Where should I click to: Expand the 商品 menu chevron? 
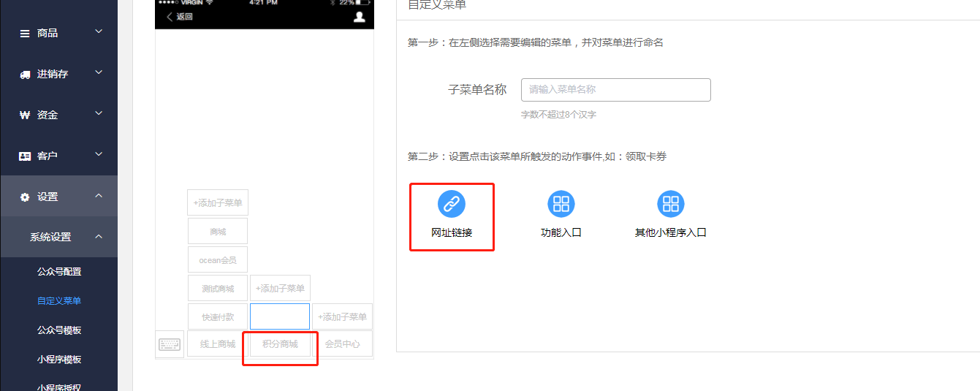(x=99, y=31)
